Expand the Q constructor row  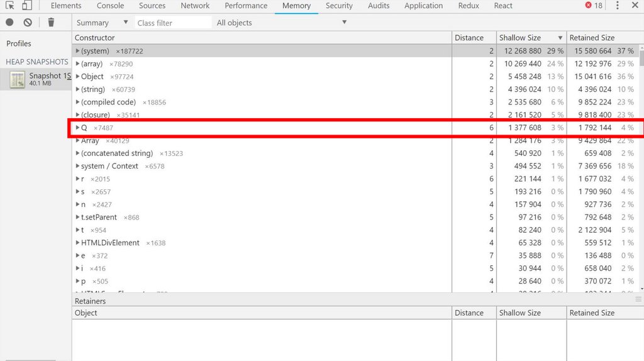point(77,128)
